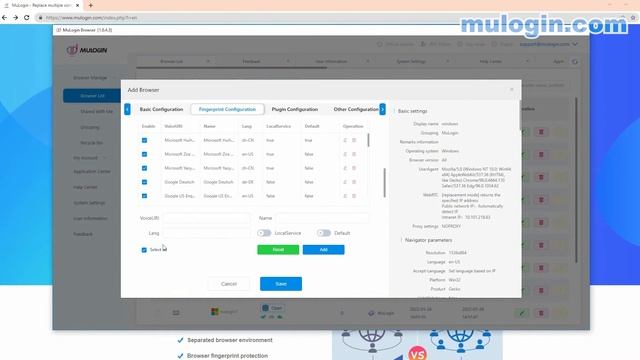Image resolution: width=640 pixels, height=360 pixels.
Task: Close the Add Browser dialog
Action: [511, 89]
